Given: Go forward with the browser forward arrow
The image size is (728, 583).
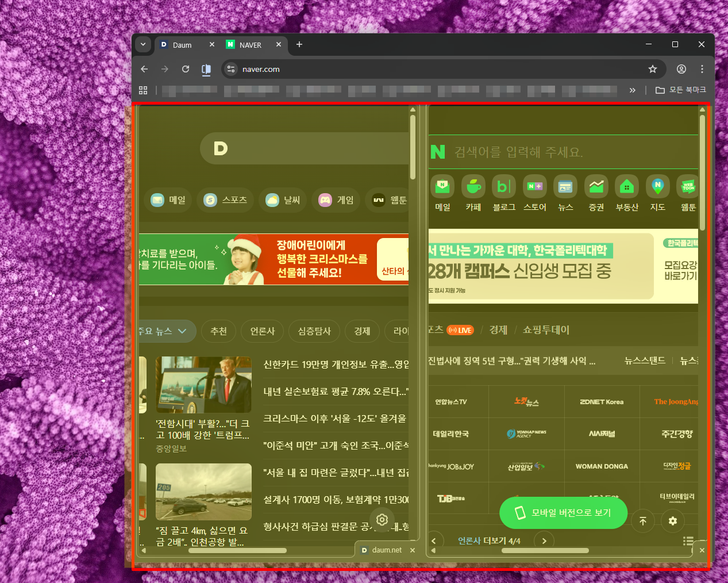Looking at the screenshot, I should tap(165, 69).
